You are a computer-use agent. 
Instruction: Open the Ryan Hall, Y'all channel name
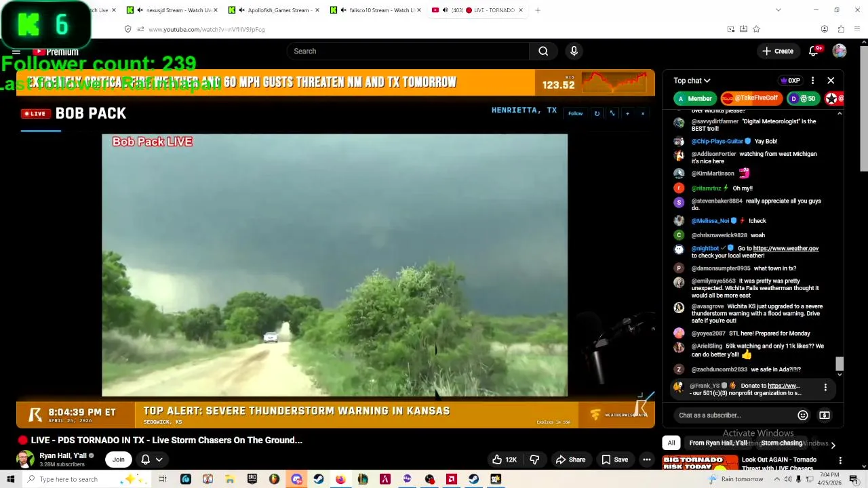63,456
